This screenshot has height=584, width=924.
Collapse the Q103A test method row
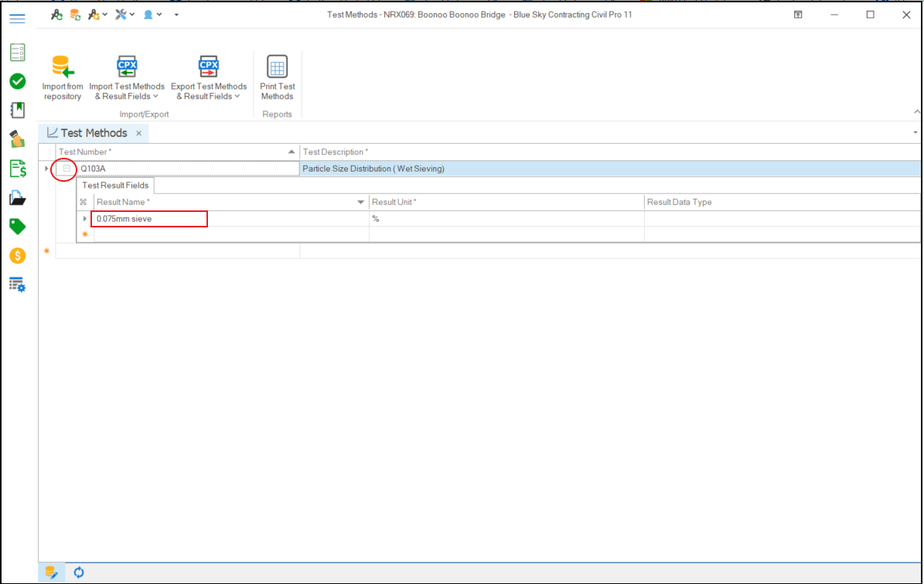tap(66, 169)
